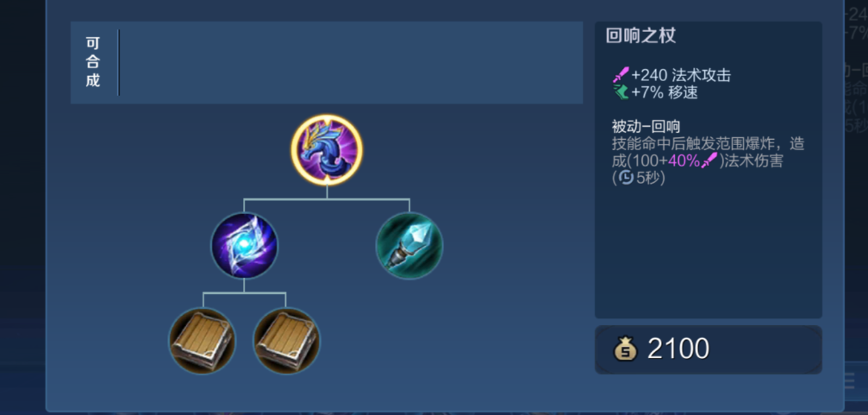Viewport: 868px width, 415px height.
Task: Tap the pink magic attack icon beside +240
Action: click(621, 75)
